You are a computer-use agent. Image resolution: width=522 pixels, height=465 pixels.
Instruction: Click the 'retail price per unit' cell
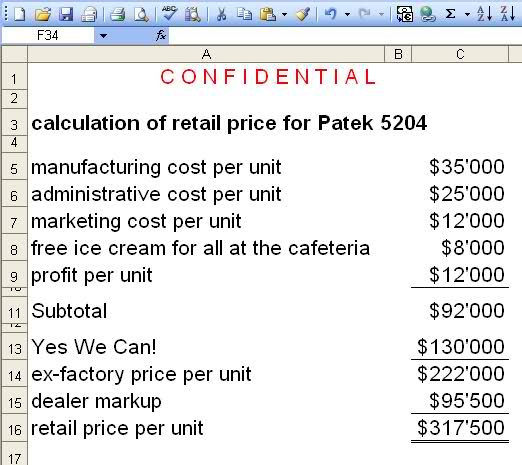click(206, 428)
